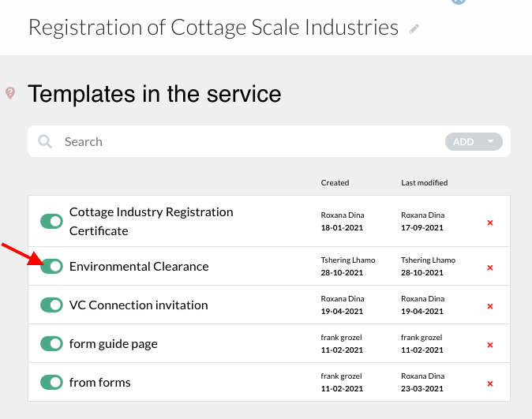Remove the VC Connection invitation template
The height and width of the screenshot is (419, 532).
[x=490, y=306]
